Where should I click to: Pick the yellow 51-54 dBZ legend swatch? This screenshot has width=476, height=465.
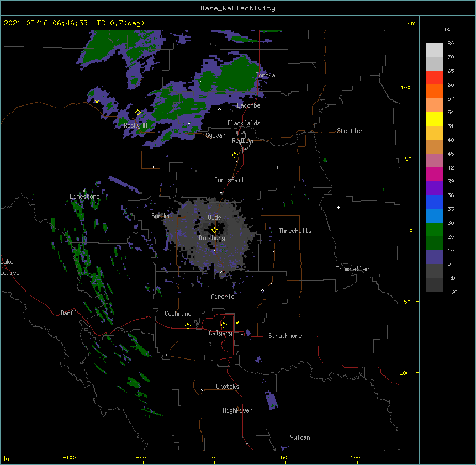(x=434, y=119)
